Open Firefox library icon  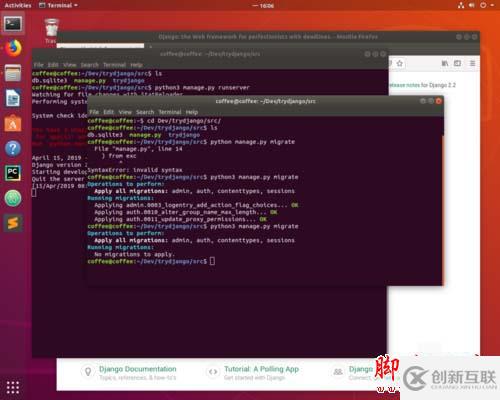[445, 63]
